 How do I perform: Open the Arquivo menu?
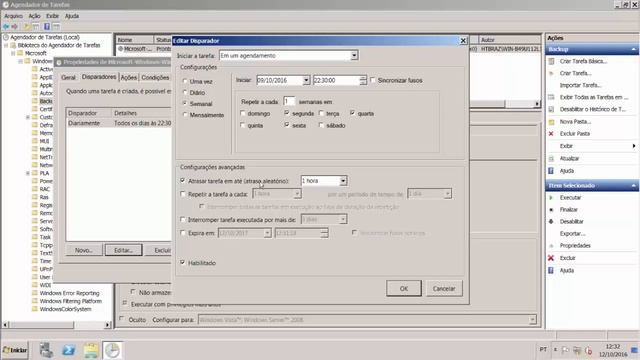13,16
